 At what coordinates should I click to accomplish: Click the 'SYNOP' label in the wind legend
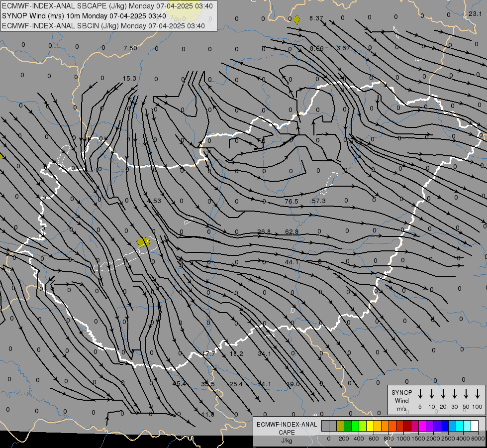pos(401,392)
